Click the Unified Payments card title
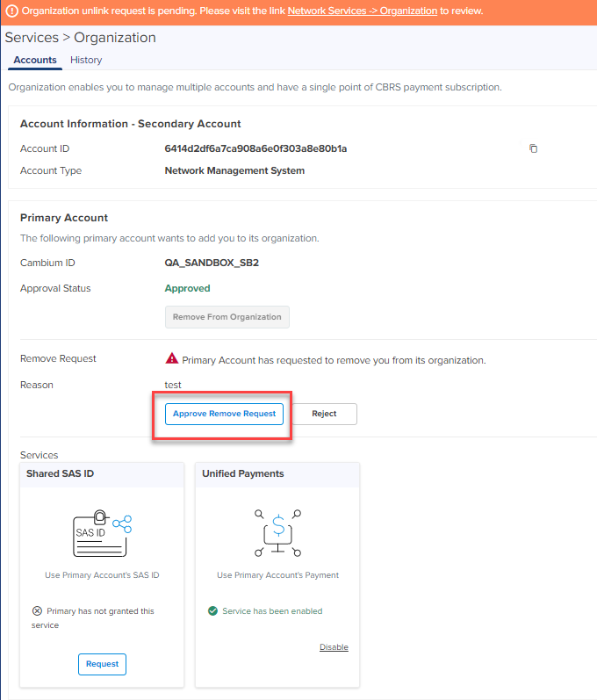Screen dimensions: 597x700 pos(242,473)
